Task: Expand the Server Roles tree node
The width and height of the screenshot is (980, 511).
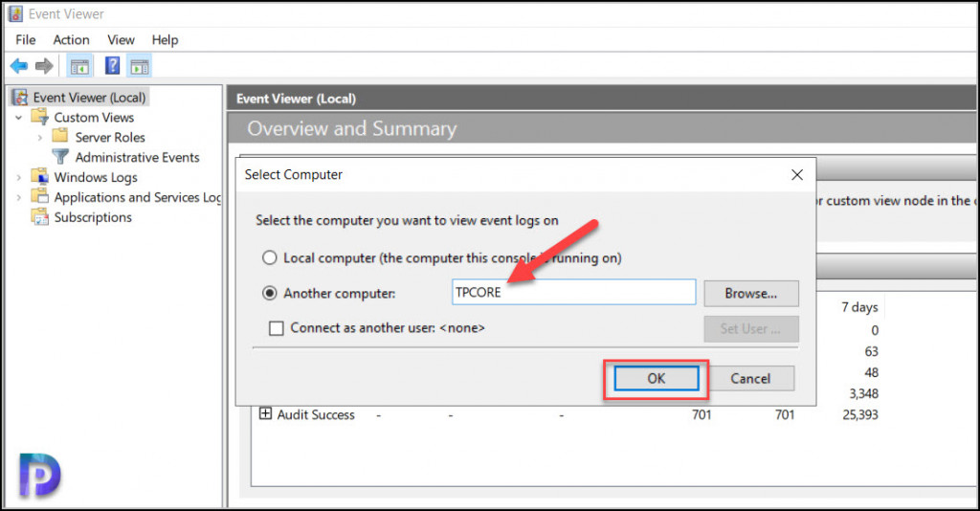Action: pyautogui.click(x=40, y=138)
